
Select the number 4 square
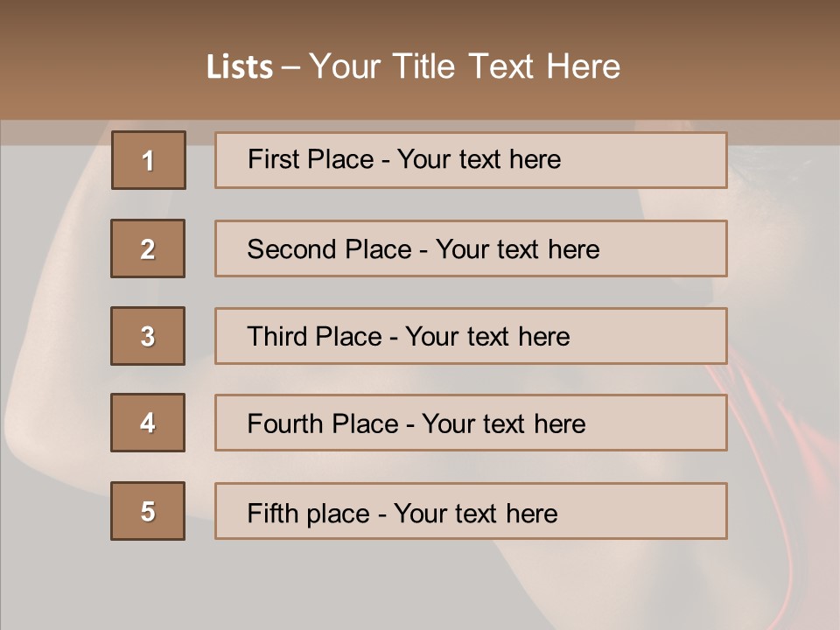[x=148, y=423]
